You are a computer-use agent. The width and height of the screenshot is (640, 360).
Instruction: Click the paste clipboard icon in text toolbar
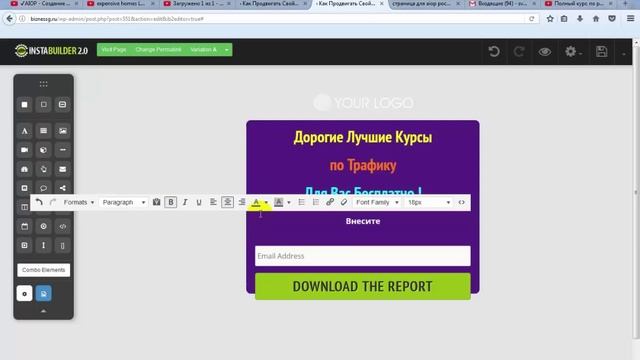156,202
